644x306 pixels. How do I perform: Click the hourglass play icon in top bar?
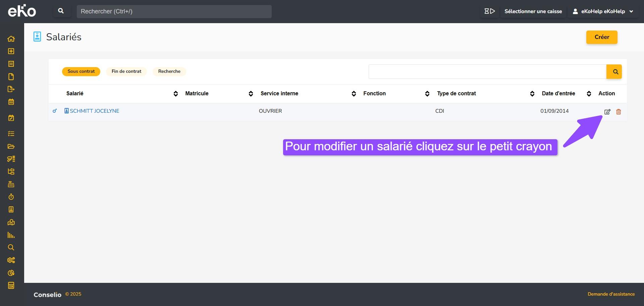click(x=489, y=11)
